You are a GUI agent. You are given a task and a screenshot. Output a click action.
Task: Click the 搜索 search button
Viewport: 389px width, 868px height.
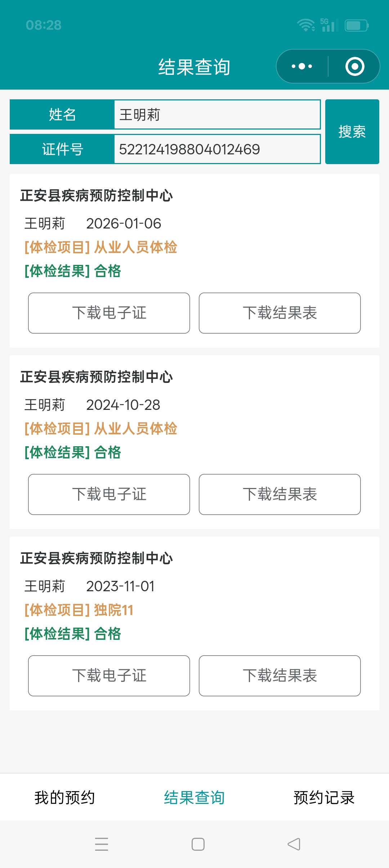(352, 132)
